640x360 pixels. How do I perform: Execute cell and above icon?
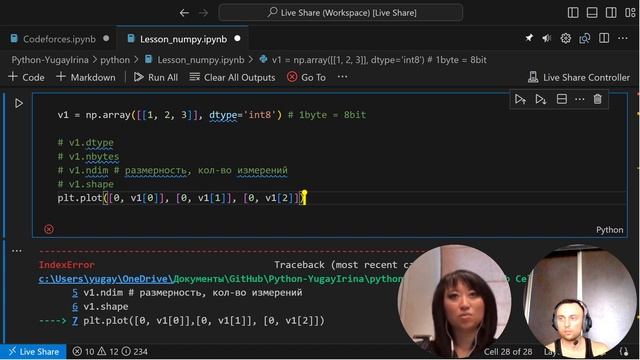[x=520, y=99]
